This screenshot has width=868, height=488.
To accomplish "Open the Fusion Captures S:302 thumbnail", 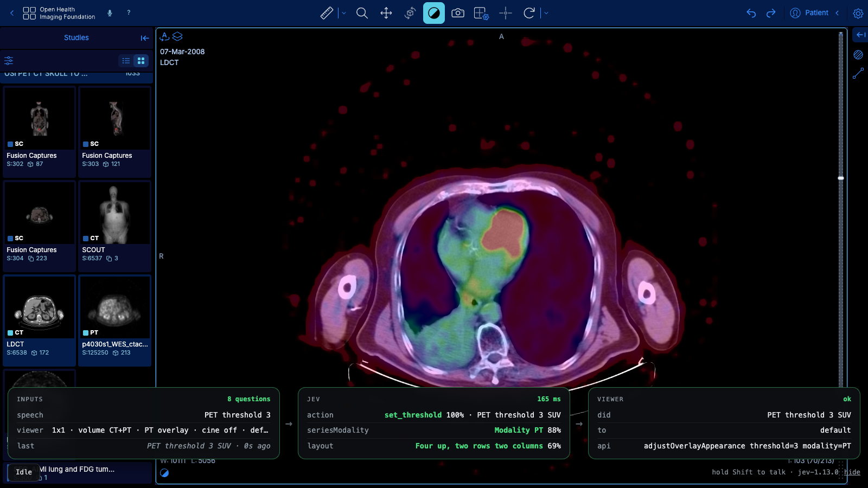I will coord(39,132).
